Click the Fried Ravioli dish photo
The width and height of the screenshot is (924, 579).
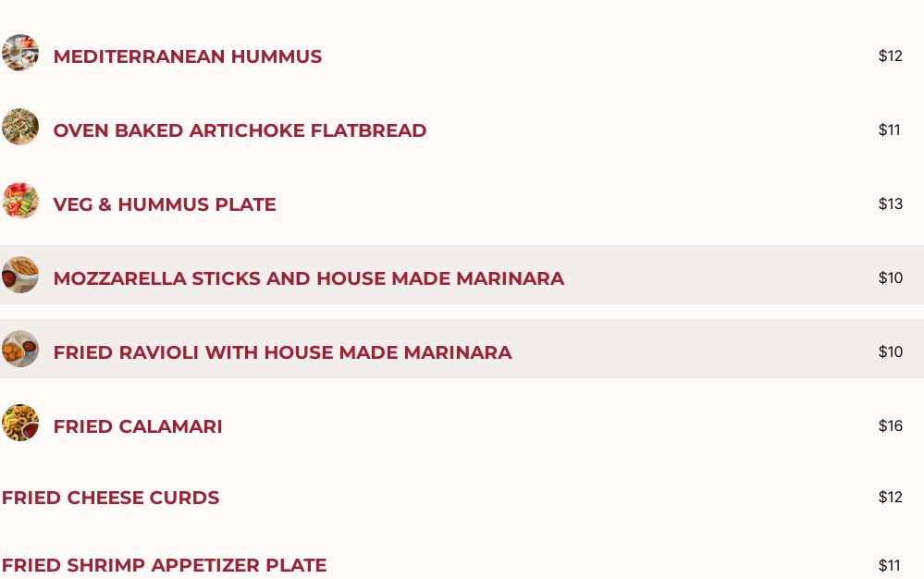click(19, 349)
